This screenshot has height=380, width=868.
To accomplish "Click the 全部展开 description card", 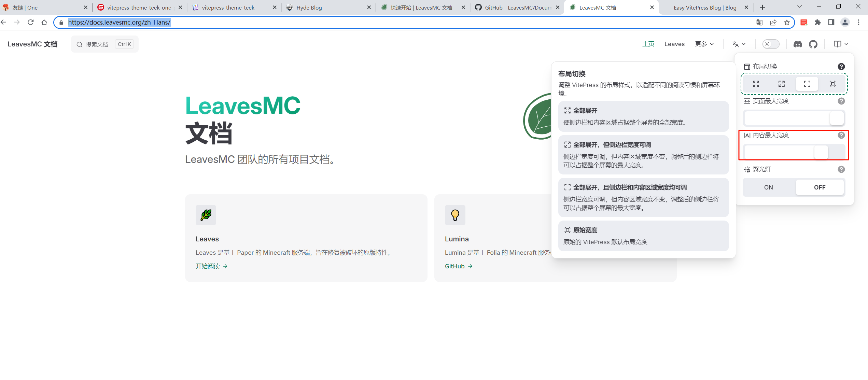I will [x=643, y=116].
